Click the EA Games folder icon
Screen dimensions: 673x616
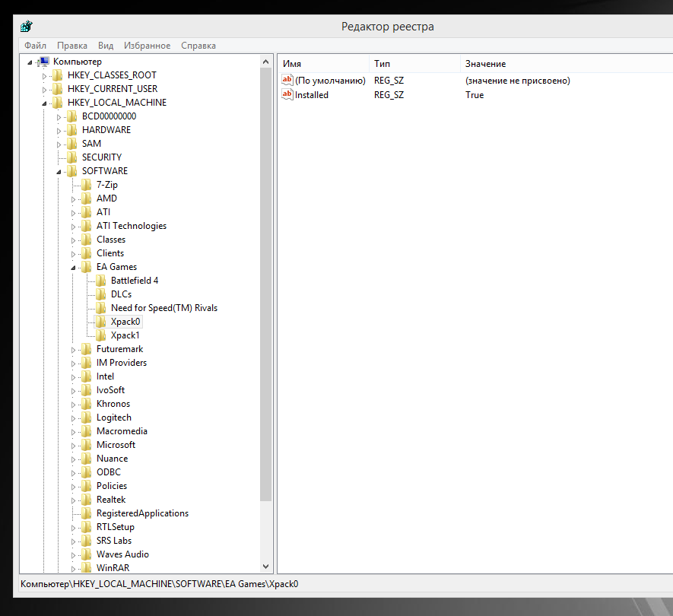pos(87,267)
